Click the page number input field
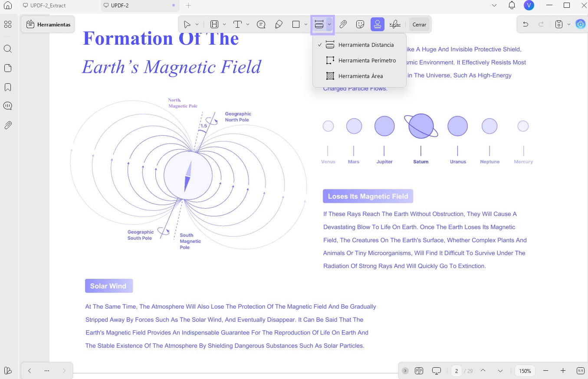This screenshot has height=379, width=588. (x=457, y=371)
